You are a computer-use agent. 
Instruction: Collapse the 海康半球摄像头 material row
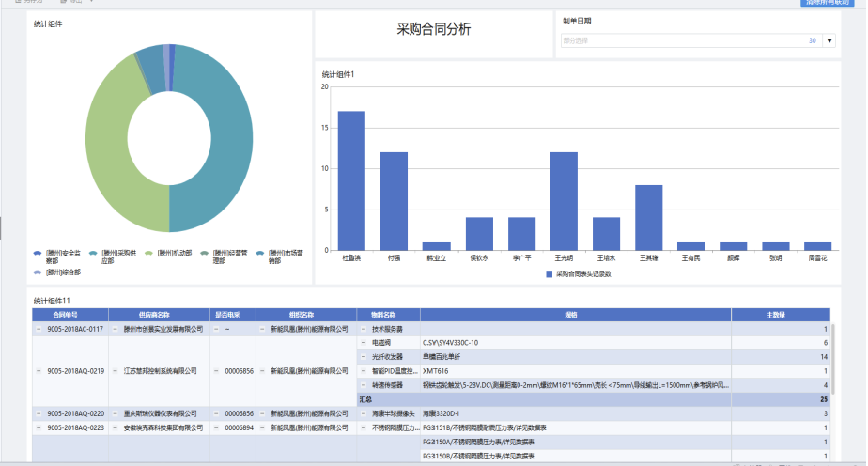[364, 413]
